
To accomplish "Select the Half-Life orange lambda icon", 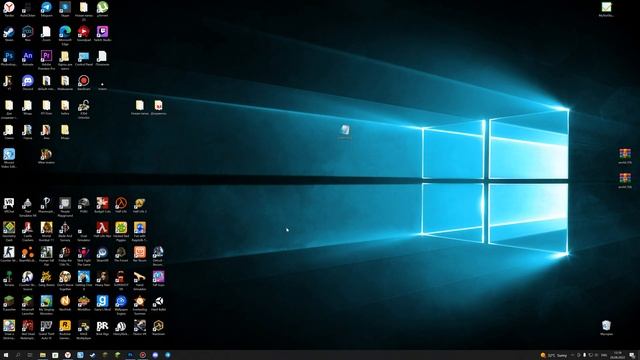I will [x=121, y=203].
